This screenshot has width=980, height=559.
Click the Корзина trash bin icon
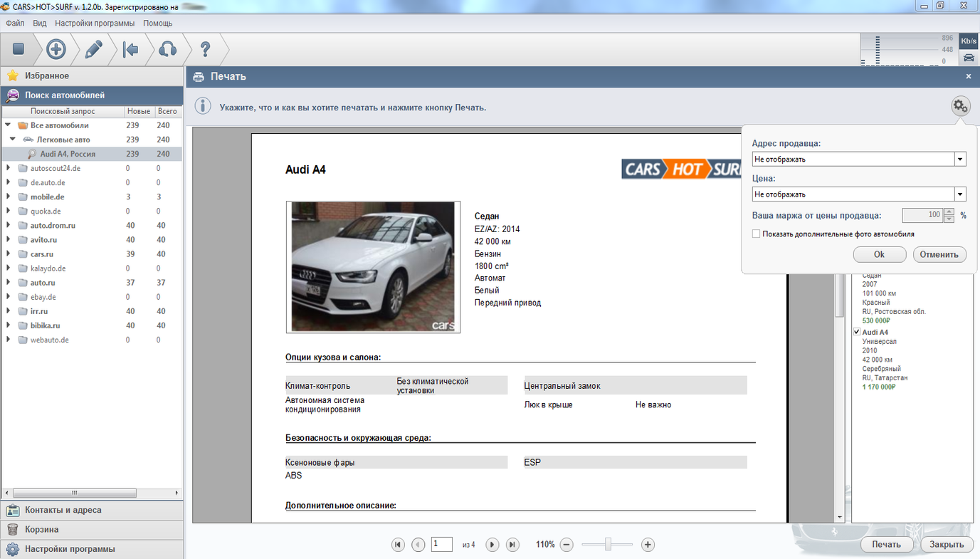pos(13,529)
